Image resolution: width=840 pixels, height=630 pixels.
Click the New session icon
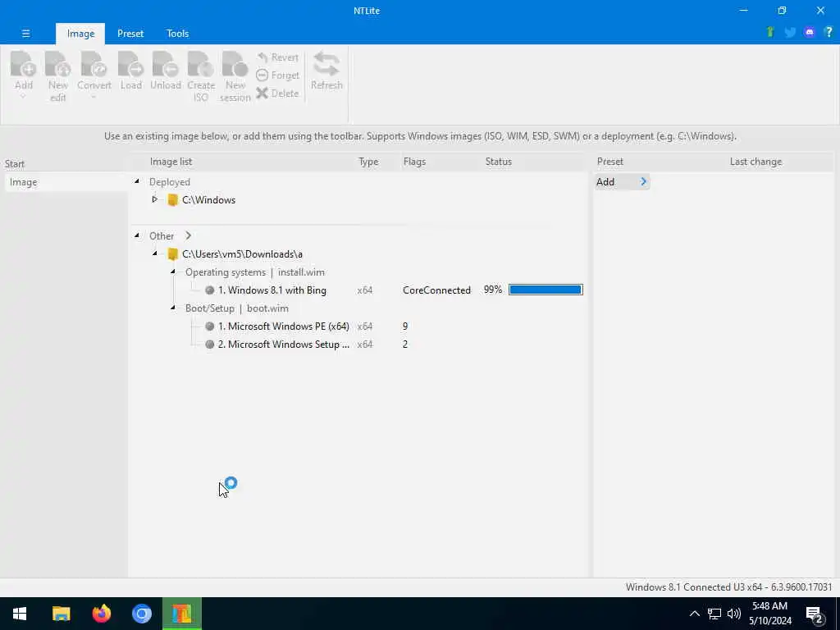click(235, 64)
